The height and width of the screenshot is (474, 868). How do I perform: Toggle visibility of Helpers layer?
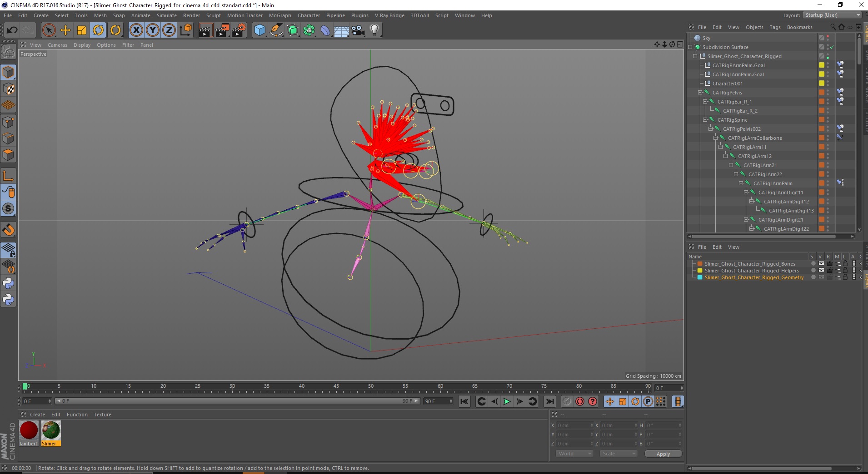click(x=821, y=271)
